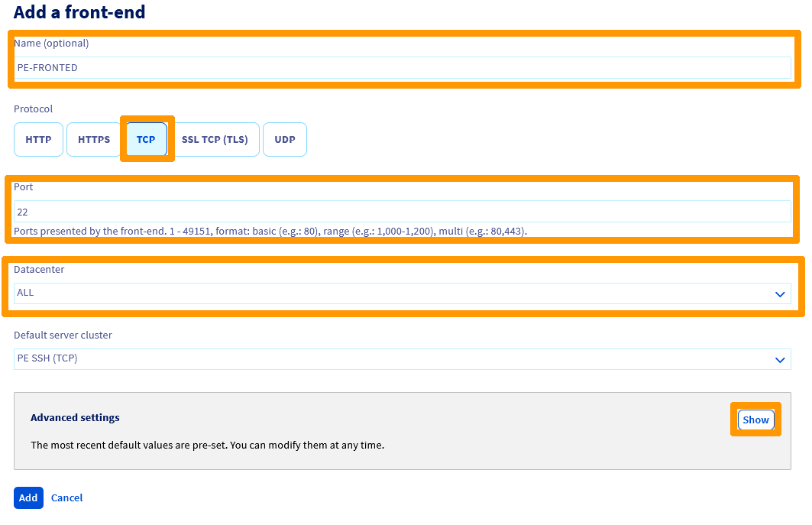Viewport: 812px width, 525px height.
Task: Select the HTTPS protocol option
Action: 93,139
